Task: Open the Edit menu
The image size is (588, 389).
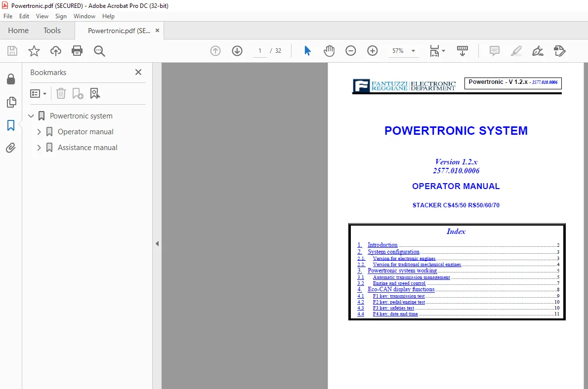Action: [x=24, y=16]
